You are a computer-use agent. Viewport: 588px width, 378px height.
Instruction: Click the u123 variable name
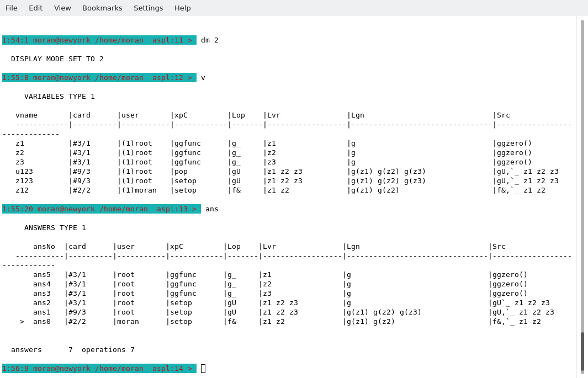click(24, 172)
